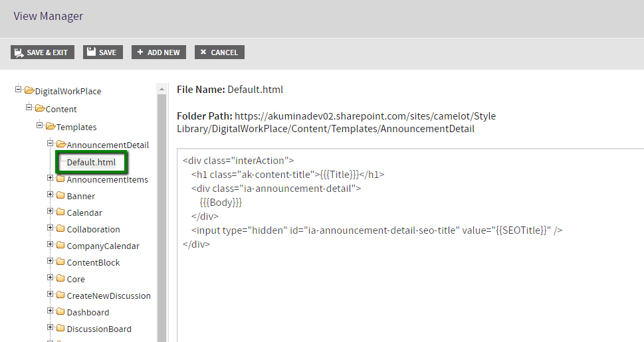The width and height of the screenshot is (644, 342).
Task: Collapse the DigitalWorkPlace root node
Action: tap(19, 90)
